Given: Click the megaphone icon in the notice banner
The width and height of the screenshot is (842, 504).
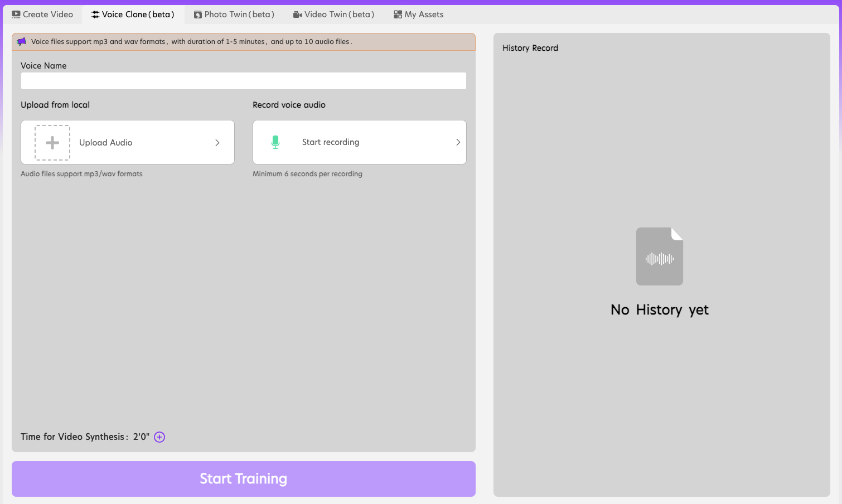Looking at the screenshot, I should tap(22, 42).
